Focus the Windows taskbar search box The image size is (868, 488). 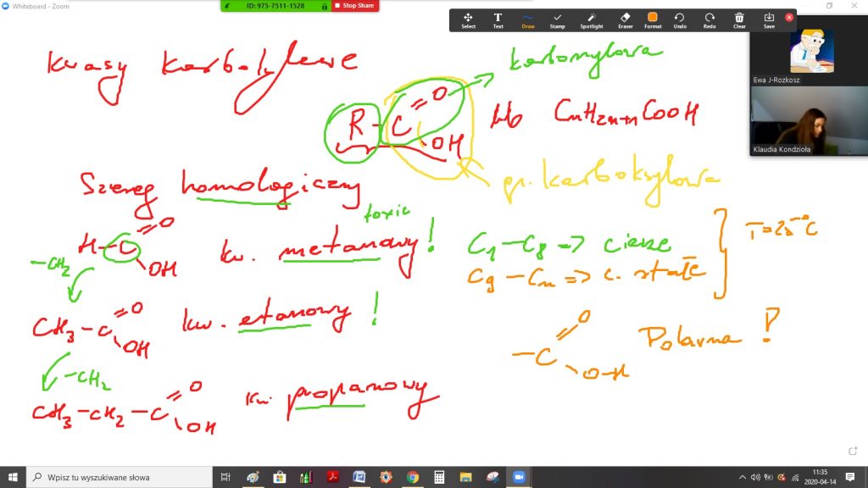click(119, 477)
